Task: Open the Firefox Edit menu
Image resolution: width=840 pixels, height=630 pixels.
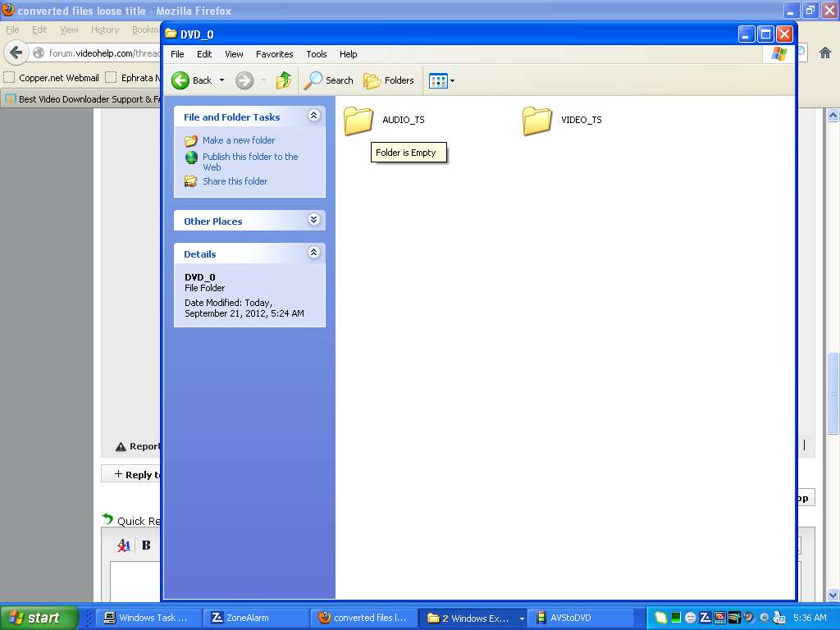Action: coord(39,30)
